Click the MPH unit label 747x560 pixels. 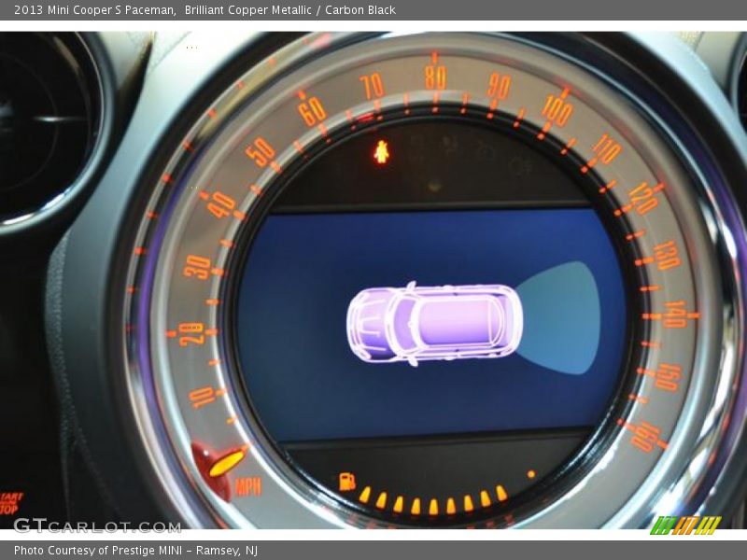248,486
